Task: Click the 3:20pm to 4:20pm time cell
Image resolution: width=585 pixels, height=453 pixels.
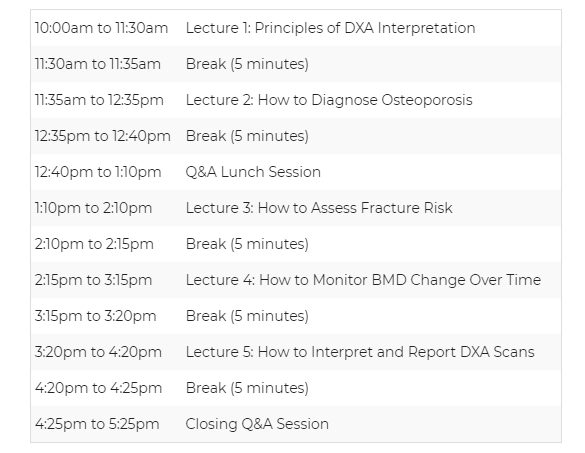Action: coord(98,352)
